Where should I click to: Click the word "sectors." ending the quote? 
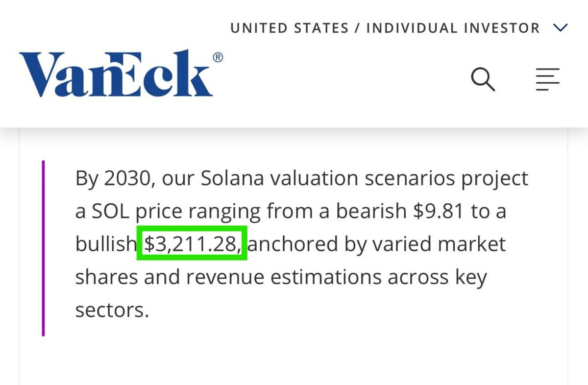pos(111,310)
